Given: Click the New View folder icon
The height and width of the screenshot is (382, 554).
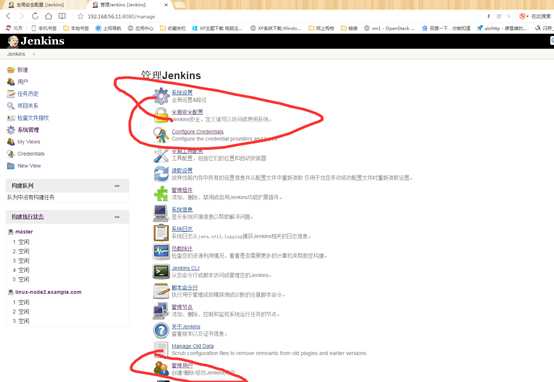Looking at the screenshot, I should tap(11, 166).
